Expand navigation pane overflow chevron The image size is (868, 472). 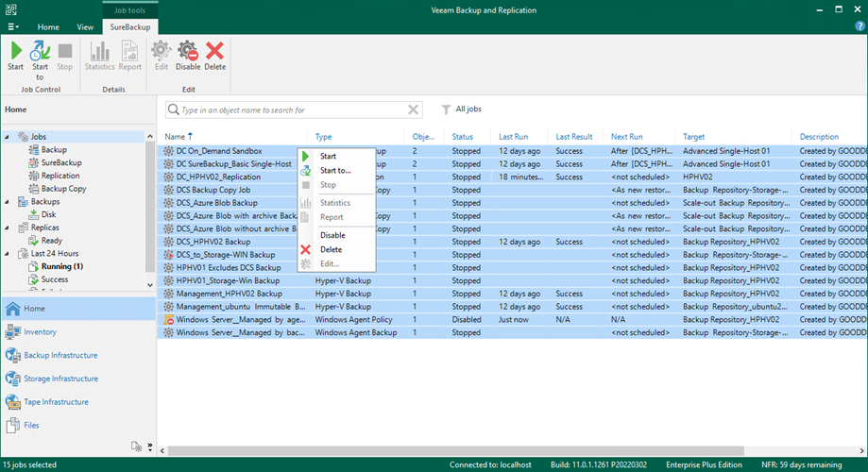tap(150, 447)
